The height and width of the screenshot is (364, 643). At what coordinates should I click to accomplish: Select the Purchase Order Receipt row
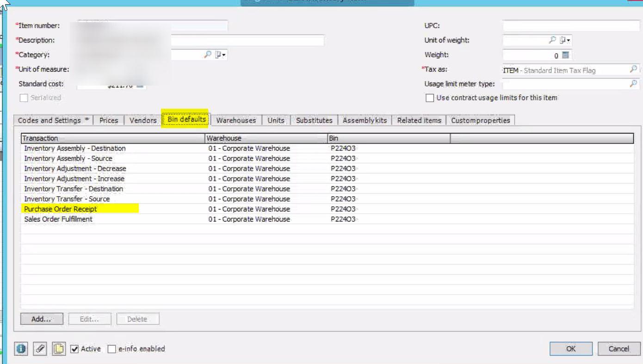327,209
